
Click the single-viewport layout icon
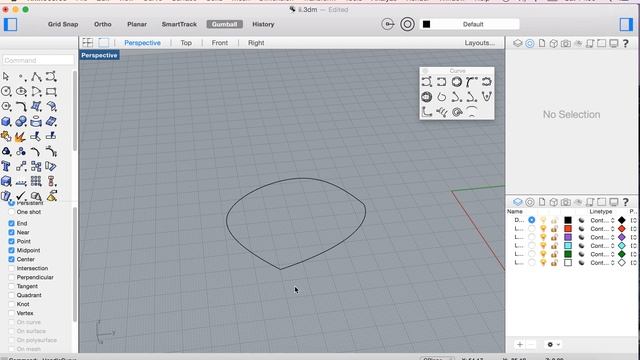[104, 42]
